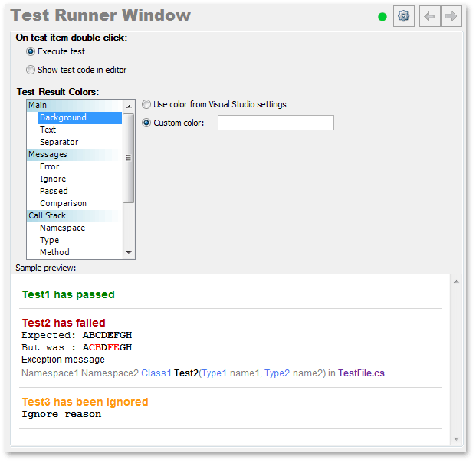
Task: Click 'Test3 has been ignored' preview text
Action: coord(85,402)
